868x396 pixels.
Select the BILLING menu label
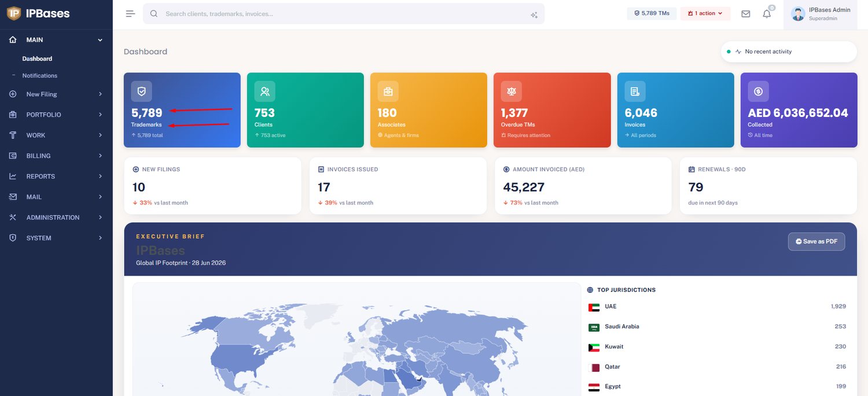click(38, 156)
